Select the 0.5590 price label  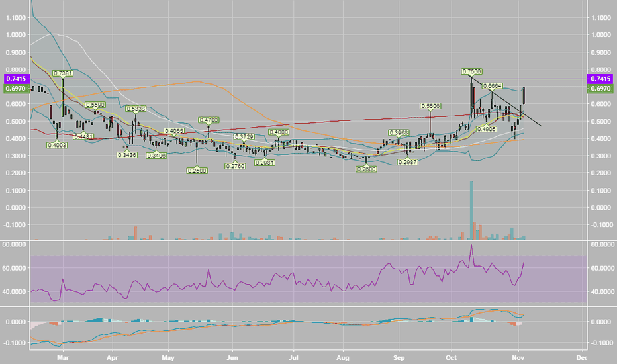[x=95, y=105]
